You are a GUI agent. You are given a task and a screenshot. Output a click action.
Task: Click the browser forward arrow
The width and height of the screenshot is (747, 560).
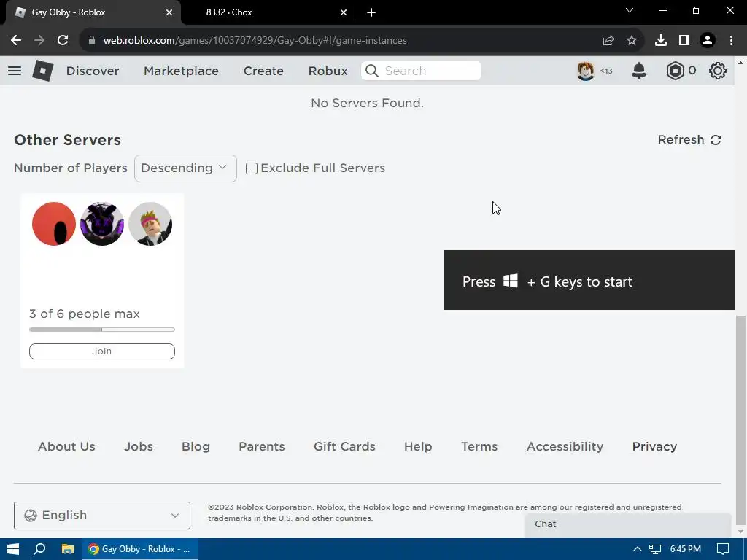tap(39, 41)
